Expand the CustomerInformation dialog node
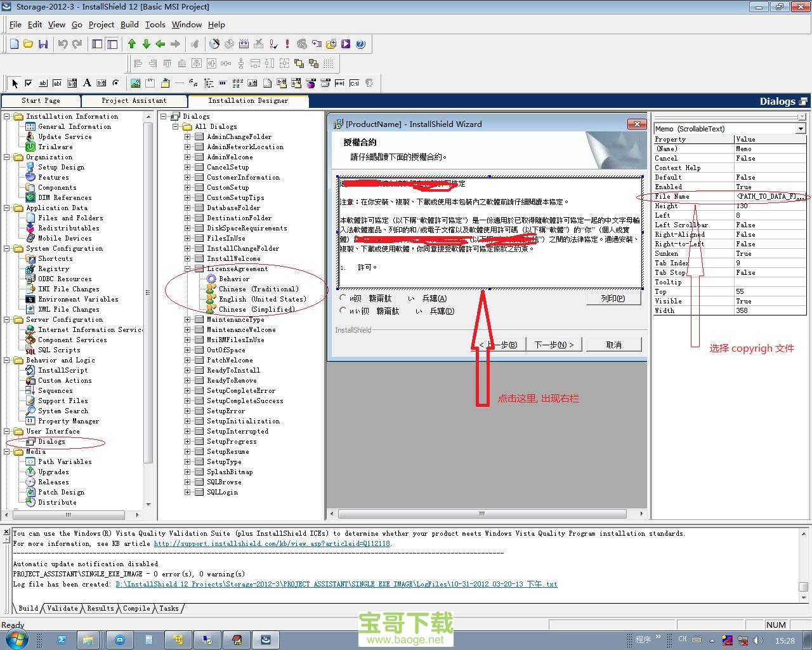Screen dimensions: 812x650 pyautogui.click(x=187, y=177)
